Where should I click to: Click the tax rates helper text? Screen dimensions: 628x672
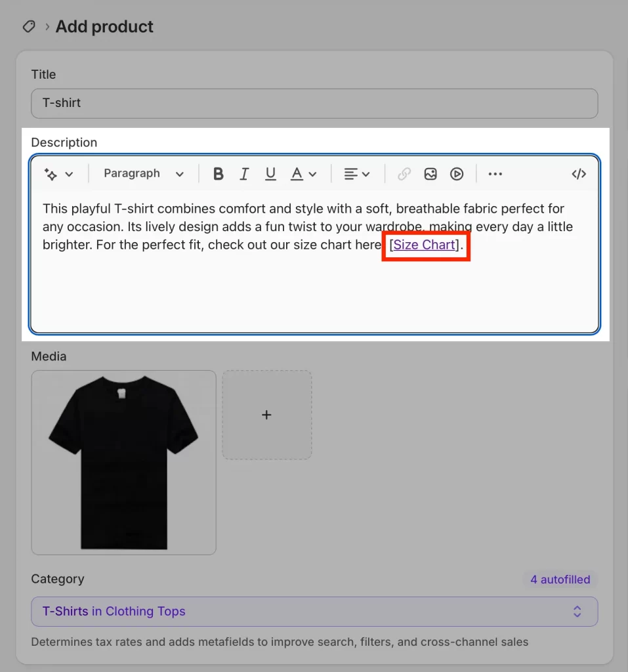click(x=280, y=642)
